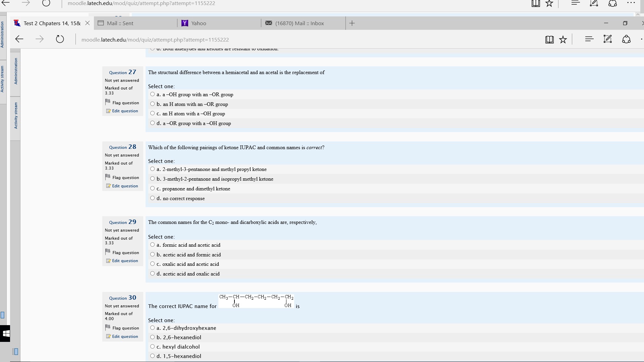Open the Hub three-lines icon

(589, 39)
